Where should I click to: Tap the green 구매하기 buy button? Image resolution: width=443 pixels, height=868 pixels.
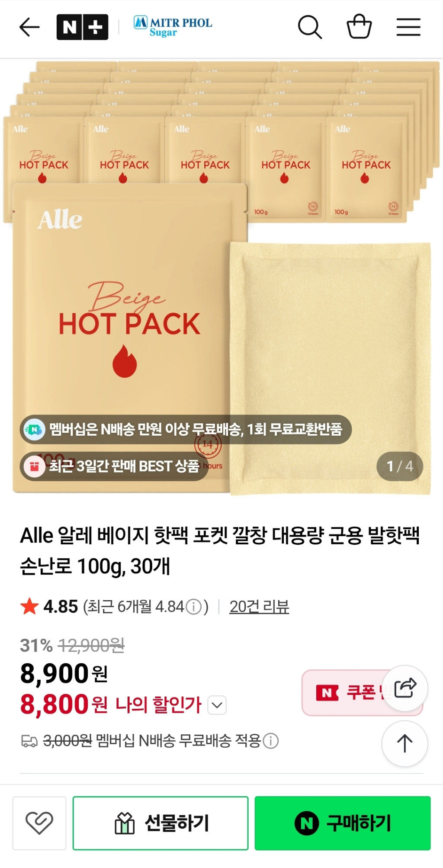[x=343, y=823]
